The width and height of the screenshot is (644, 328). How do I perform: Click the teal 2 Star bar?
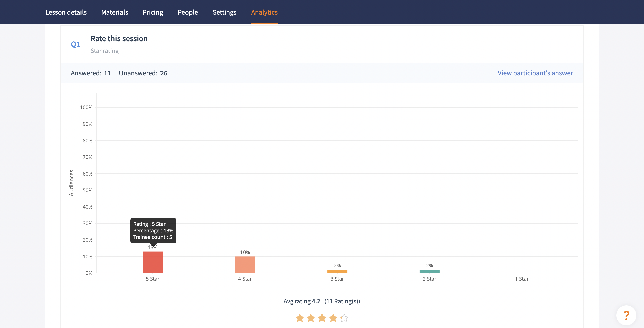pyautogui.click(x=429, y=271)
